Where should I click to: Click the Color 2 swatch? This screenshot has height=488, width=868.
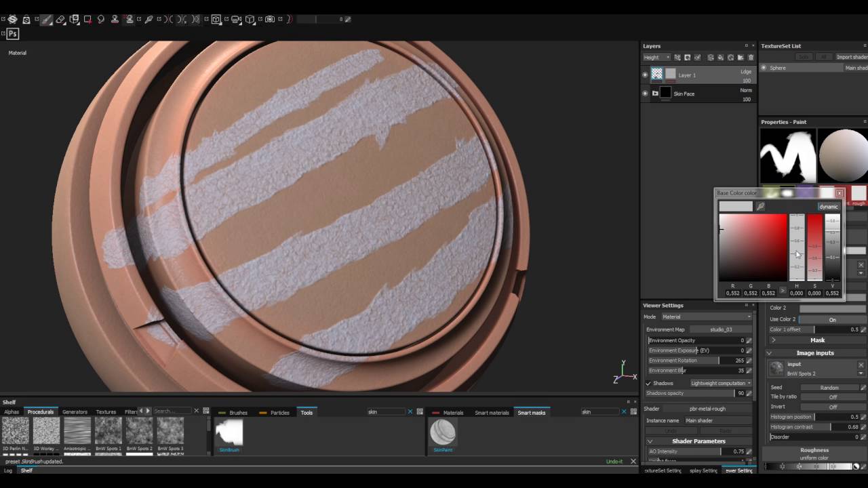[x=832, y=308]
